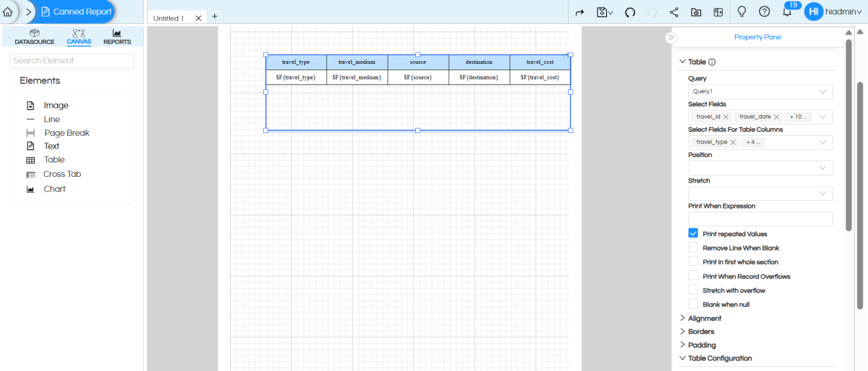The width and height of the screenshot is (868, 371).
Task: Click the Print When Expression field
Action: pos(760,219)
